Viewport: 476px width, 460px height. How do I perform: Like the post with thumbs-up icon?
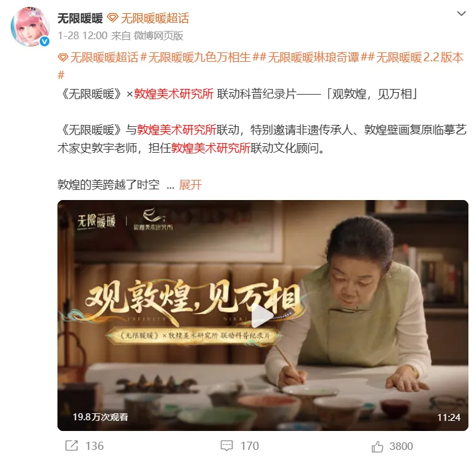tap(378, 446)
